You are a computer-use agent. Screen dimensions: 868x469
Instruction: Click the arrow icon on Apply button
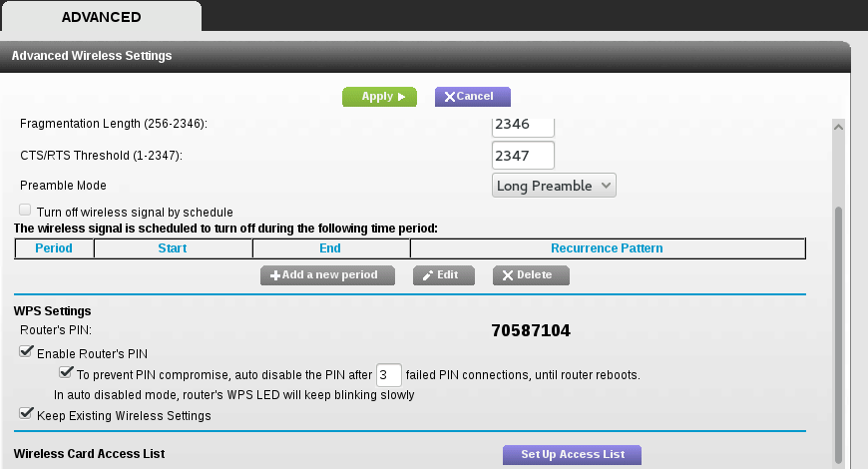tap(401, 97)
